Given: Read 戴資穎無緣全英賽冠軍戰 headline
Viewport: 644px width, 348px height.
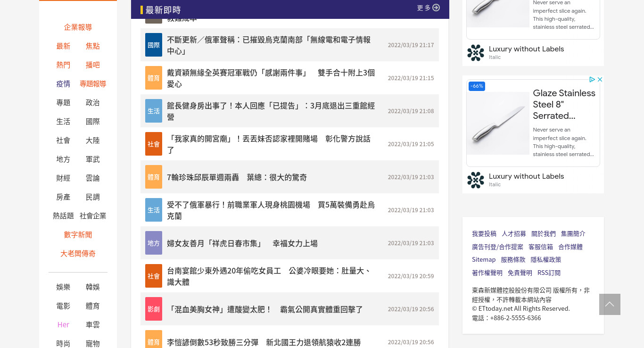Looking at the screenshot, I should (271, 78).
